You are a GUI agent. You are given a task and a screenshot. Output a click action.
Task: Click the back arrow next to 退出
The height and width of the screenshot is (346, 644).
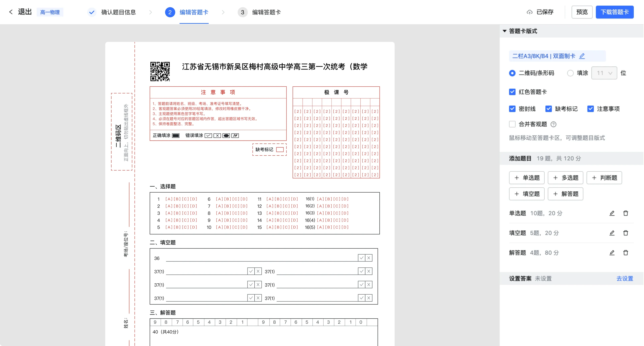11,12
